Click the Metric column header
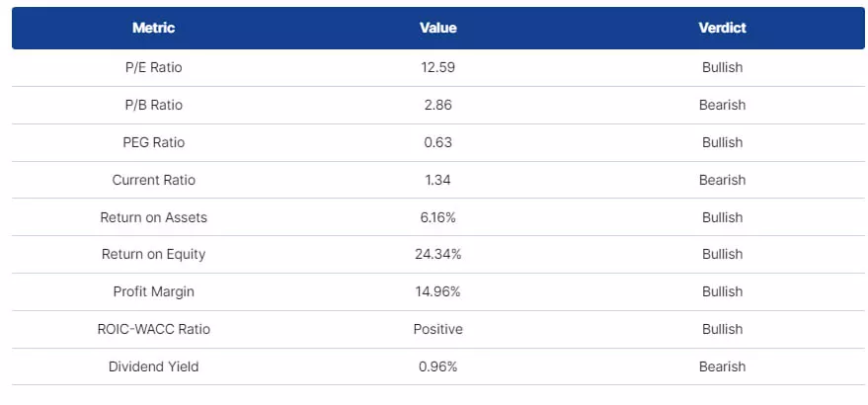The height and width of the screenshot is (405, 868). click(x=153, y=28)
